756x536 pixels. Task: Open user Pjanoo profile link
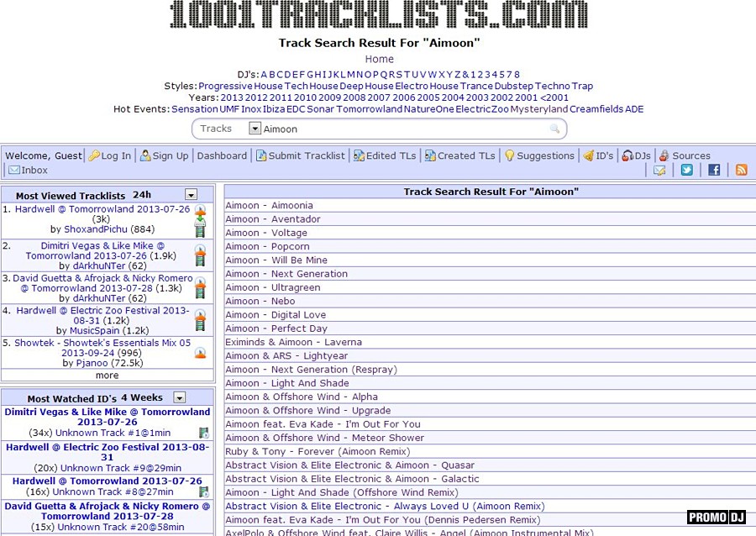click(x=92, y=362)
